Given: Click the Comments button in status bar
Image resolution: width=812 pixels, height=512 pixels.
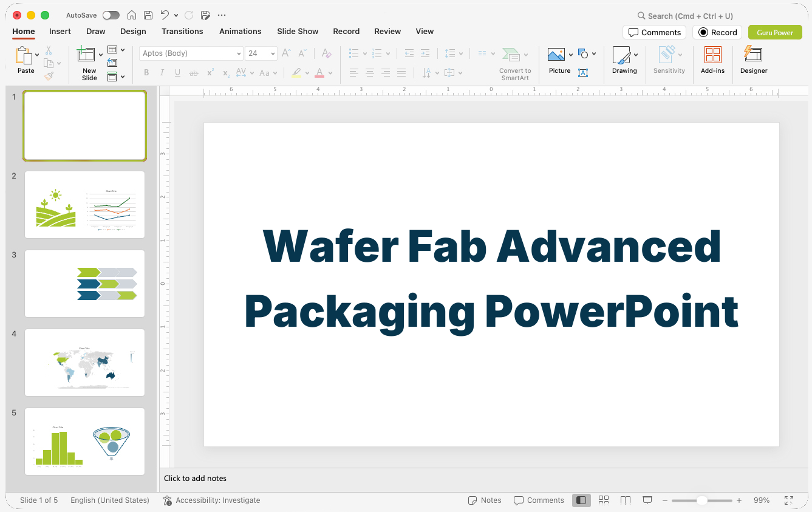Looking at the screenshot, I should pyautogui.click(x=539, y=500).
